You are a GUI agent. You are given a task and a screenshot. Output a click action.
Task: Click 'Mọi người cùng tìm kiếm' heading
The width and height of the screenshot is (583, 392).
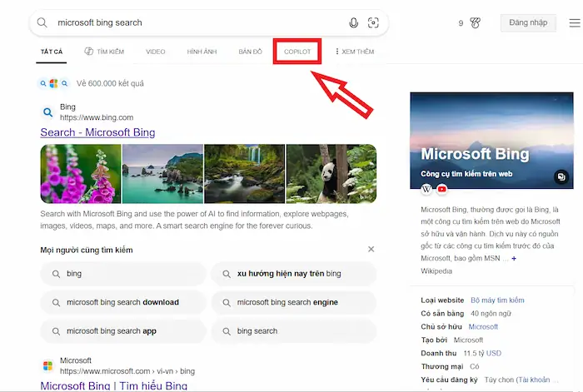tap(87, 250)
